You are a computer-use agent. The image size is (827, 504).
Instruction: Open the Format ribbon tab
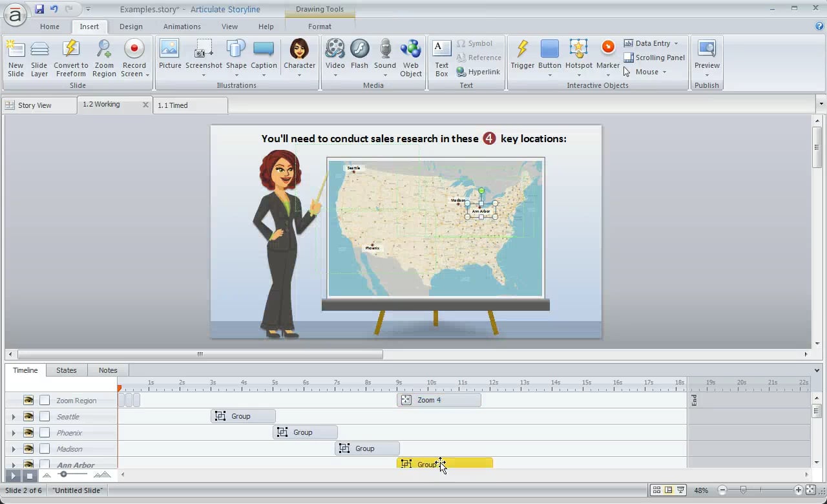coord(320,26)
